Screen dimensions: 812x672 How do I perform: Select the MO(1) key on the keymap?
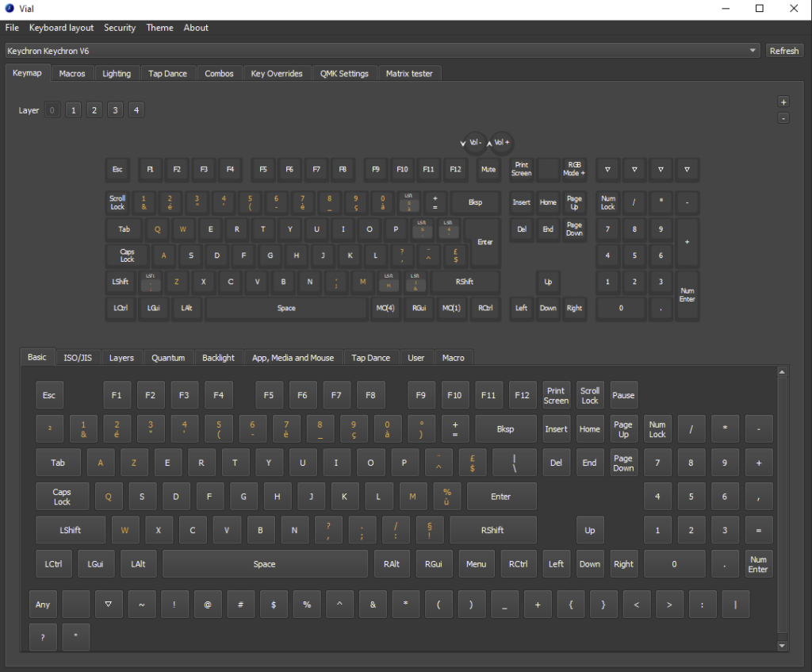[451, 308]
